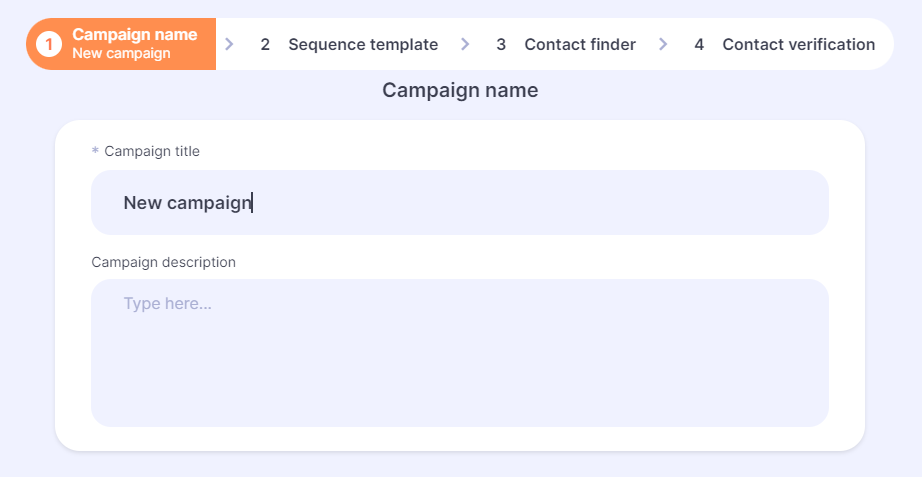Click the Campaign name page heading
The width and height of the screenshot is (922, 477).
(460, 90)
